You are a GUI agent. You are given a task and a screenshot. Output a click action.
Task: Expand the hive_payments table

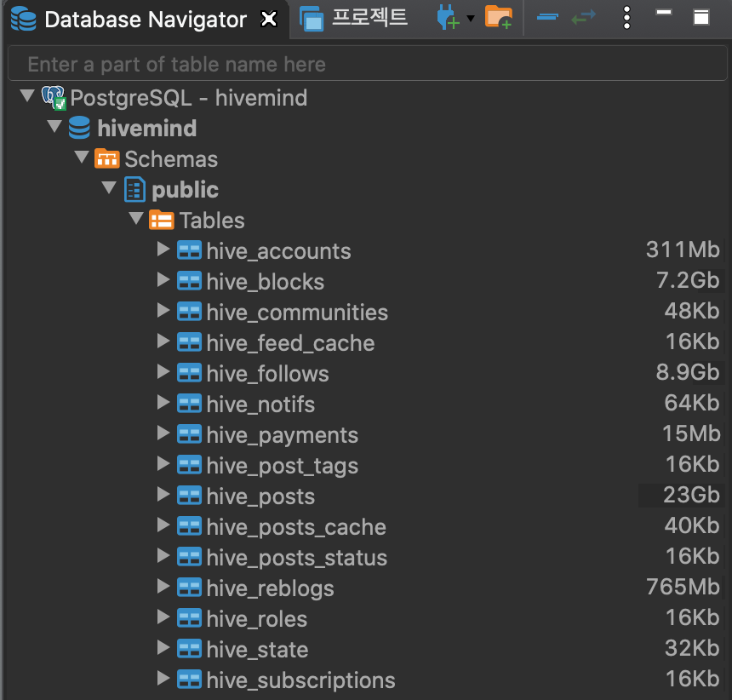[163, 433]
